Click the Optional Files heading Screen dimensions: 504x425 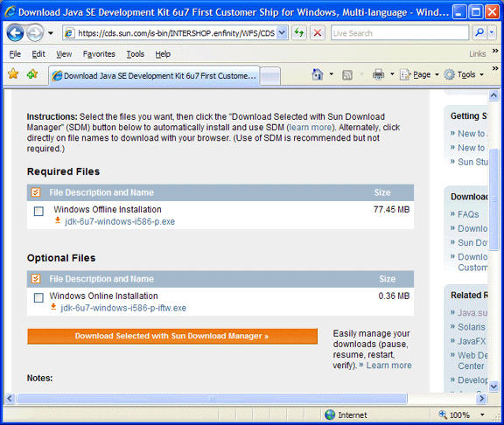pos(61,258)
